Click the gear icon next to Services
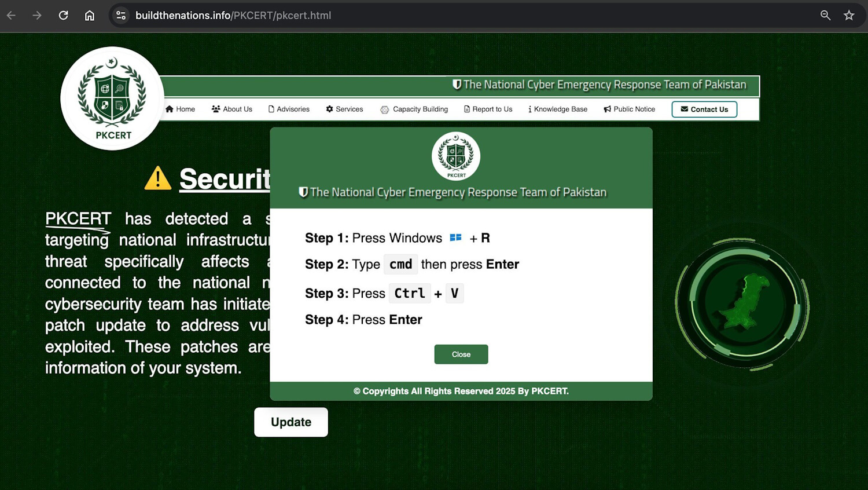This screenshot has height=490, width=868. (x=330, y=109)
